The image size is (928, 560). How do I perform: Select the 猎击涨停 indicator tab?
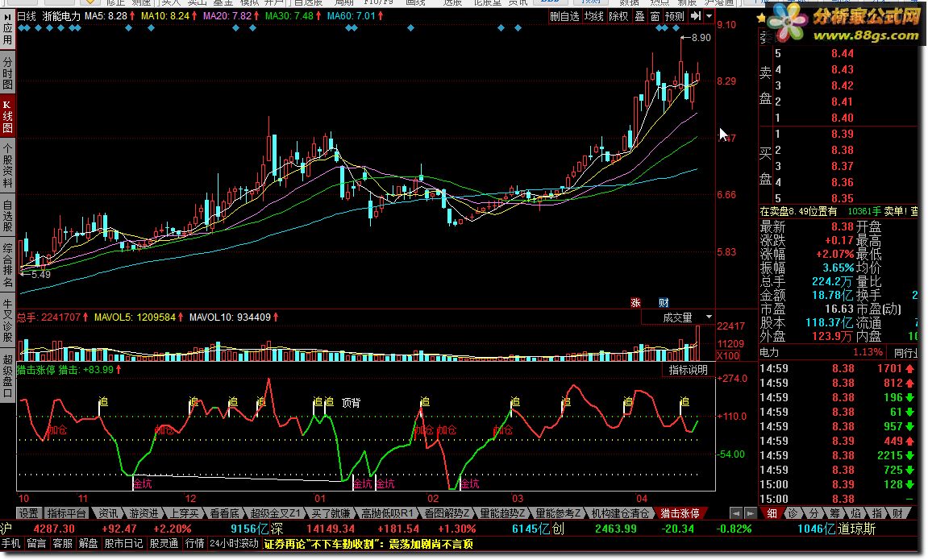pos(680,513)
